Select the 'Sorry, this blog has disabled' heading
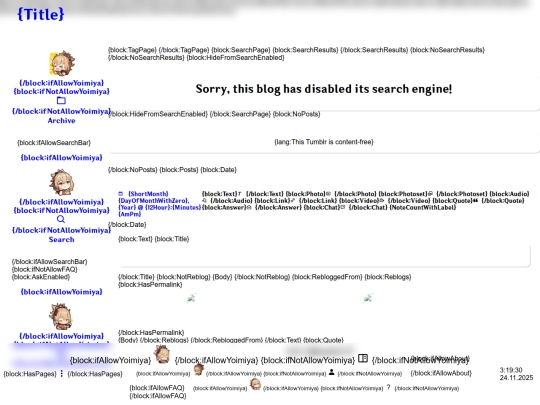The image size is (540, 405). point(324,89)
